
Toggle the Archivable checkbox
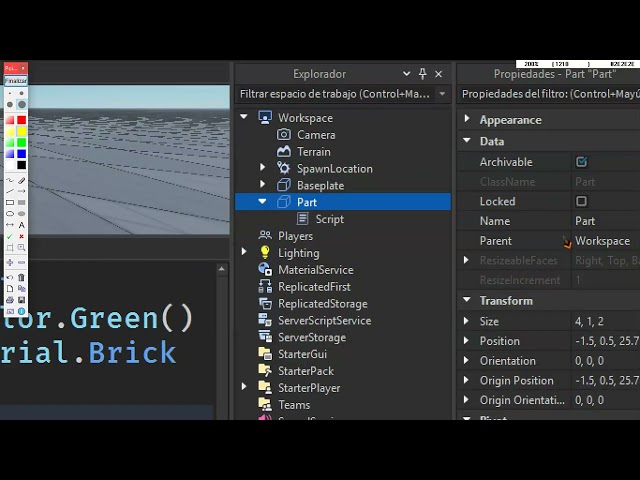click(582, 162)
